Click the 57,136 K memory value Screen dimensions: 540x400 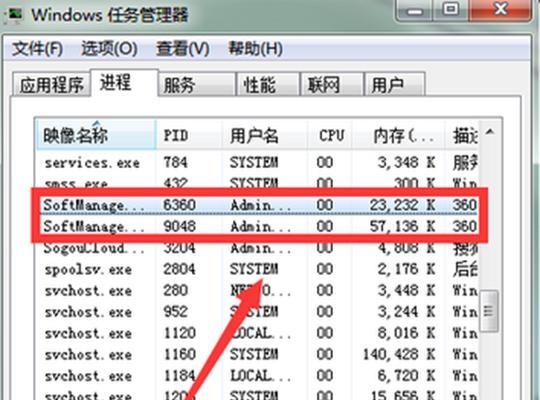[402, 227]
